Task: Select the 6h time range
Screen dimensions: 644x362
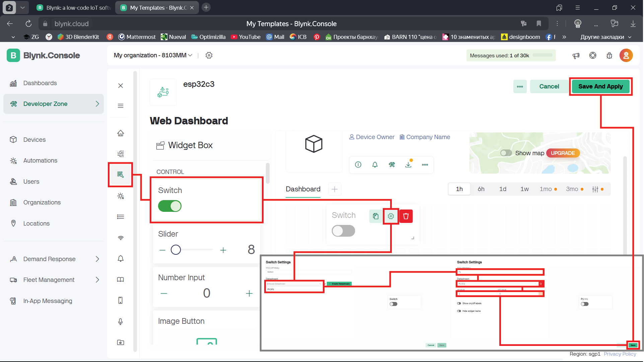Action: tap(481, 189)
